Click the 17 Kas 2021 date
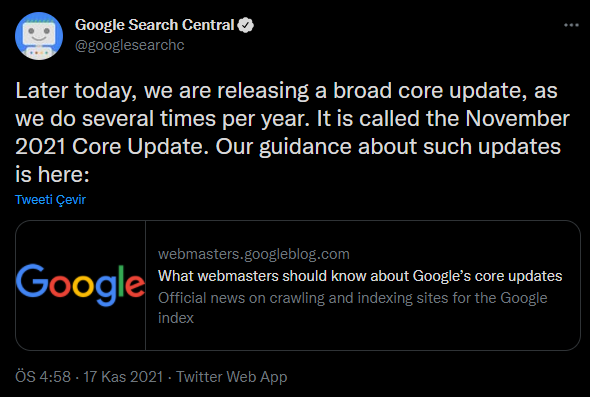 pos(123,377)
